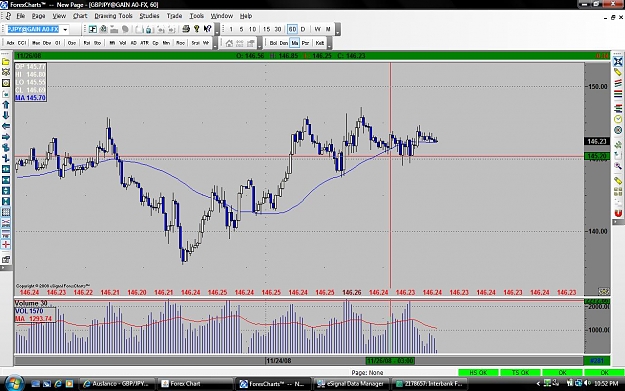Open eSignal Data Manager from taskbar

[350, 384]
